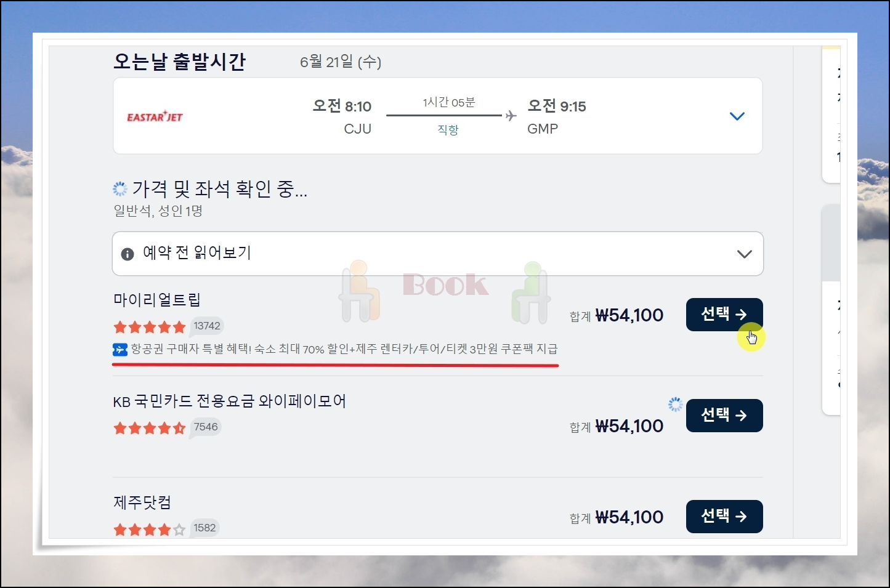The image size is (890, 588).
Task: Click the Eastar Jet airline logo
Action: pyautogui.click(x=155, y=116)
